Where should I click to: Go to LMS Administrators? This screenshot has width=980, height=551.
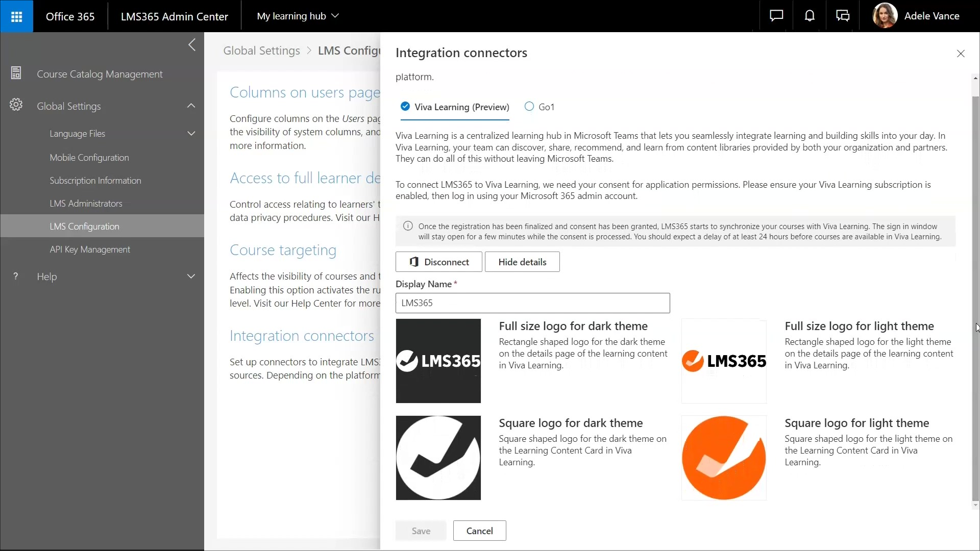click(x=86, y=204)
